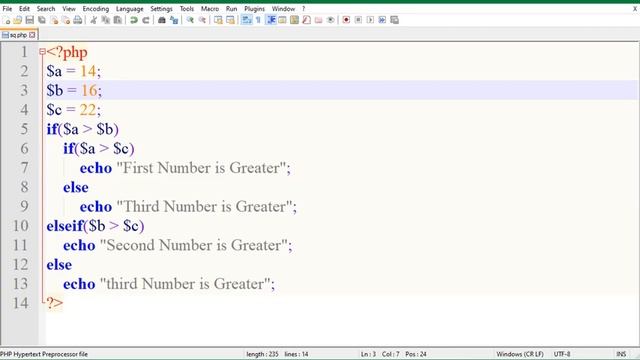Open the File menu

click(7, 9)
